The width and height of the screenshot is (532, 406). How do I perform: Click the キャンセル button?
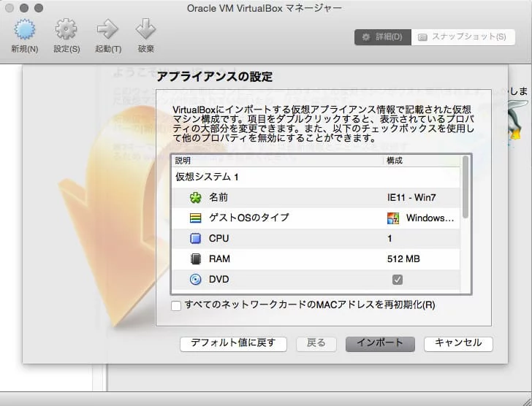(x=458, y=344)
